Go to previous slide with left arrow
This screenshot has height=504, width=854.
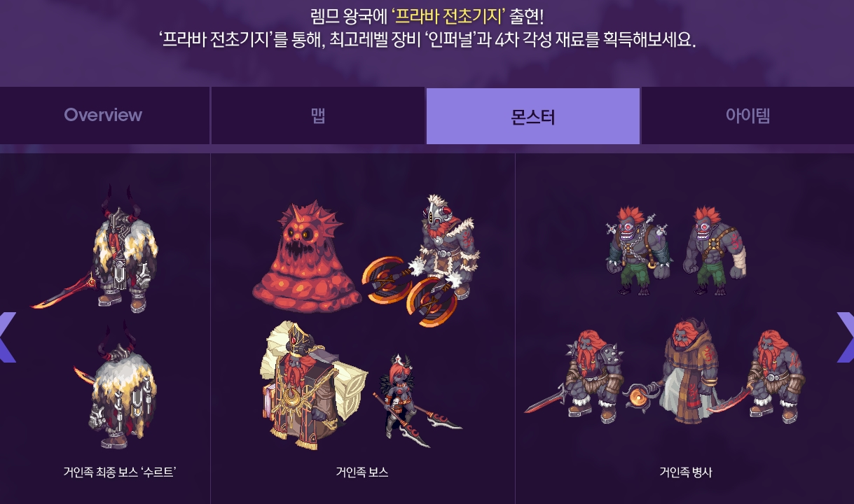click(x=7, y=337)
